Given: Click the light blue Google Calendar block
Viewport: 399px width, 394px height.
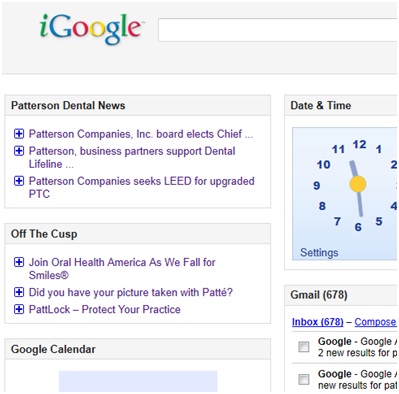Looking at the screenshot, I should click(x=138, y=381).
